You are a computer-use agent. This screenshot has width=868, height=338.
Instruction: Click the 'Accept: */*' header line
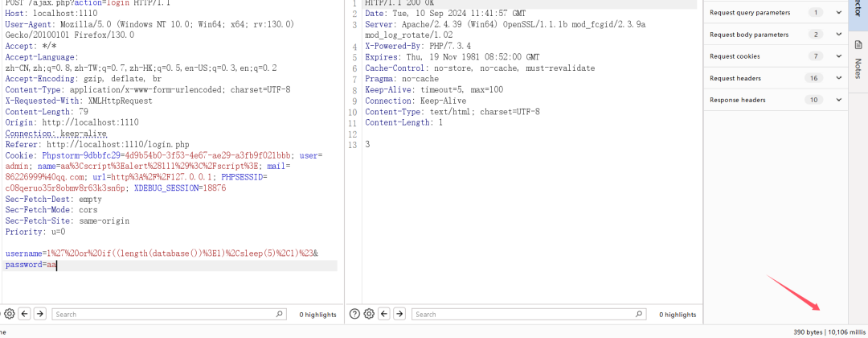pyautogui.click(x=31, y=46)
